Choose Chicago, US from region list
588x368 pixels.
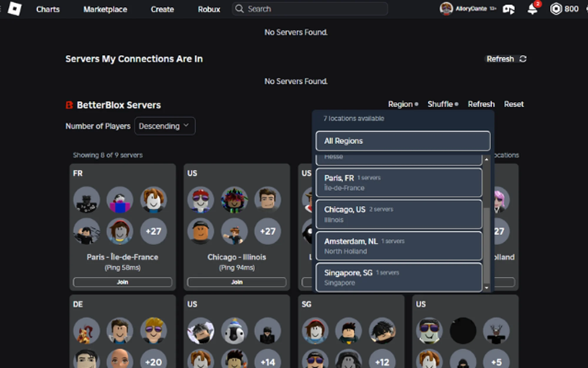click(399, 214)
